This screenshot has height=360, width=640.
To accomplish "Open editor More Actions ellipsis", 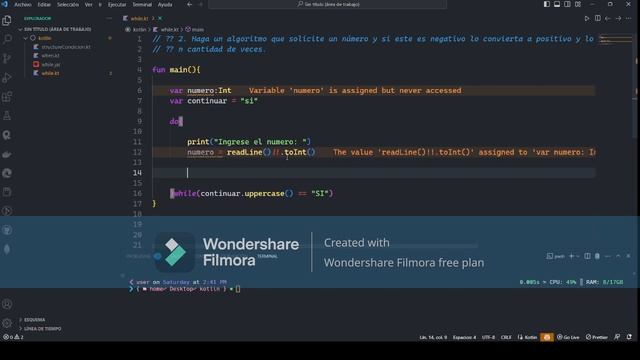I will 629,18.
